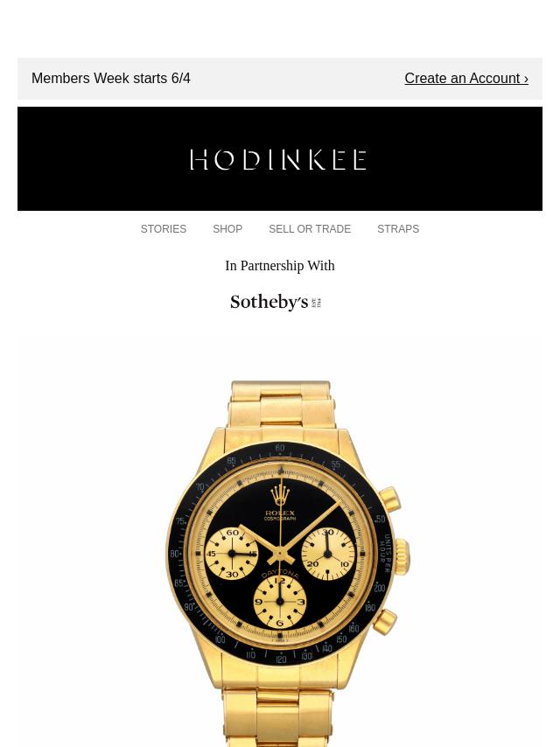
Task: Select the SELL OR TRADE nav link
Action: point(310,229)
